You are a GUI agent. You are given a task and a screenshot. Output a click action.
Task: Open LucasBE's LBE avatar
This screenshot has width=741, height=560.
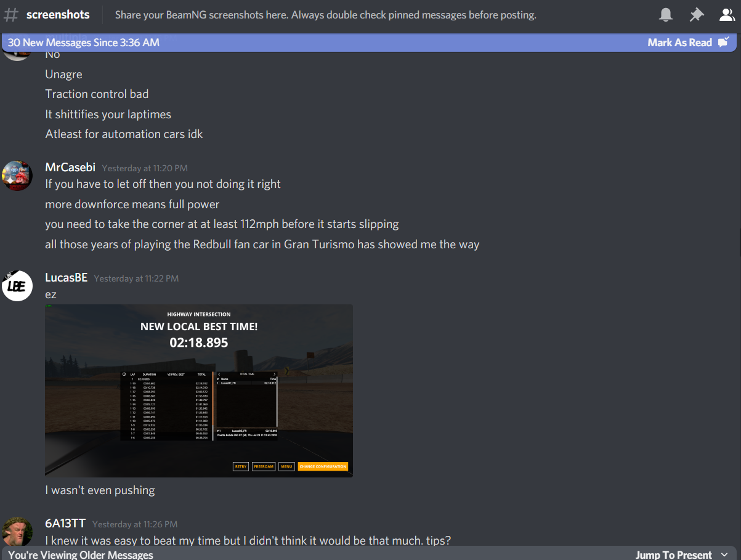click(x=17, y=286)
